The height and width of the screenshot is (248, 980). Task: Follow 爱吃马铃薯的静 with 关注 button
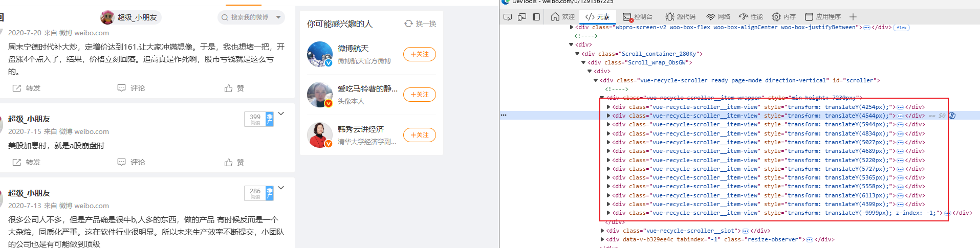420,95
